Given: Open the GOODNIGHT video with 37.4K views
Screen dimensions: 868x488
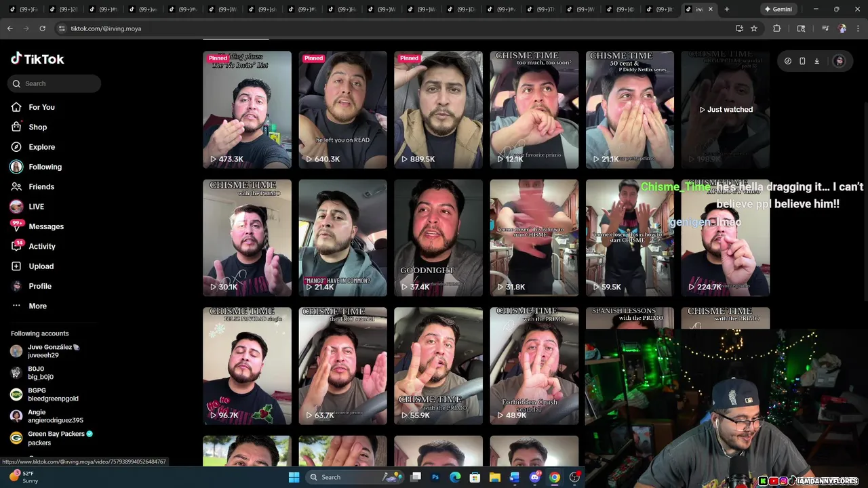Looking at the screenshot, I should point(438,238).
